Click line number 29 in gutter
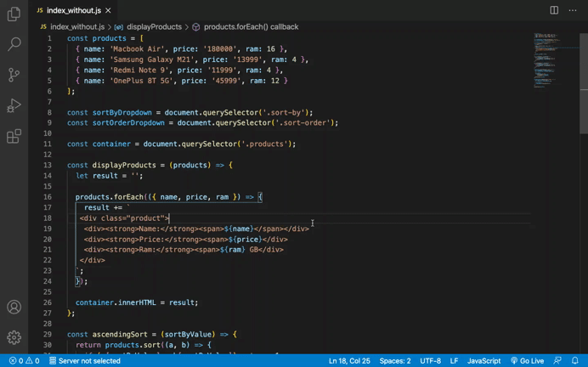 (x=48, y=334)
